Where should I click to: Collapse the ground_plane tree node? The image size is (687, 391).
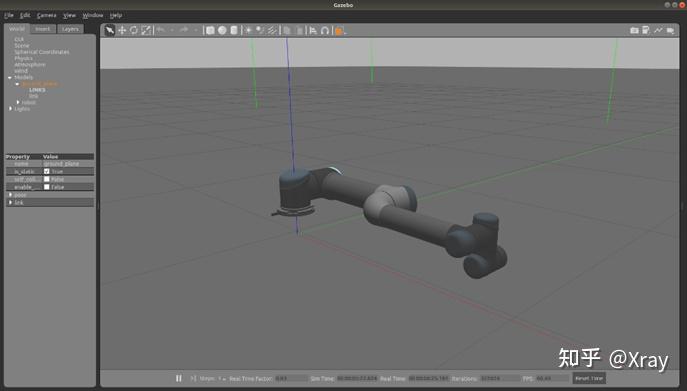tap(18, 84)
